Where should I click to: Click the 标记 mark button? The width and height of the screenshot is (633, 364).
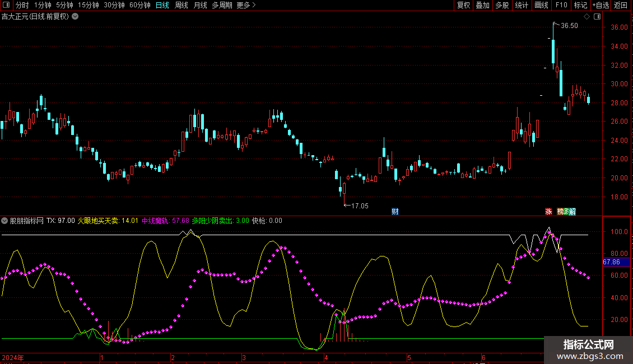tap(580, 5)
